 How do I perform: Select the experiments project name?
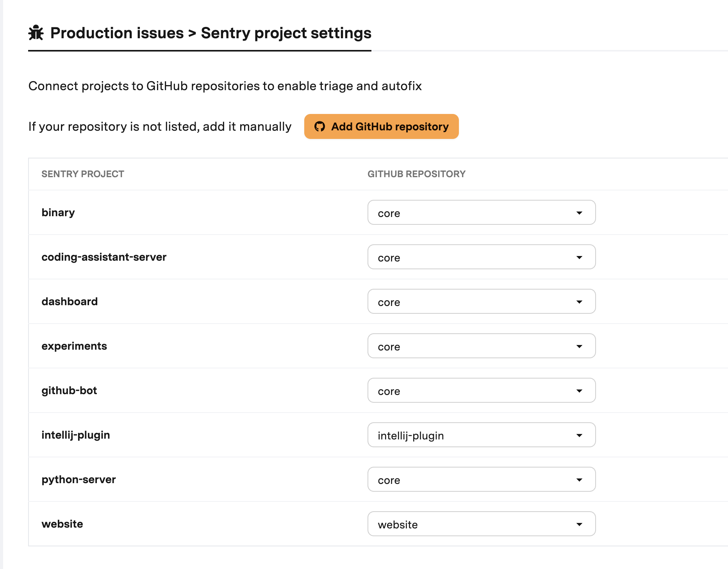(x=74, y=346)
